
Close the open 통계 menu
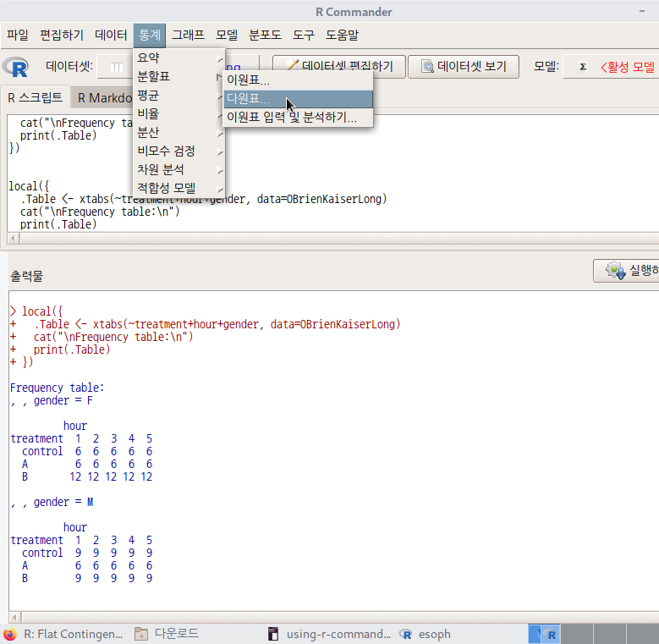pyautogui.click(x=150, y=35)
